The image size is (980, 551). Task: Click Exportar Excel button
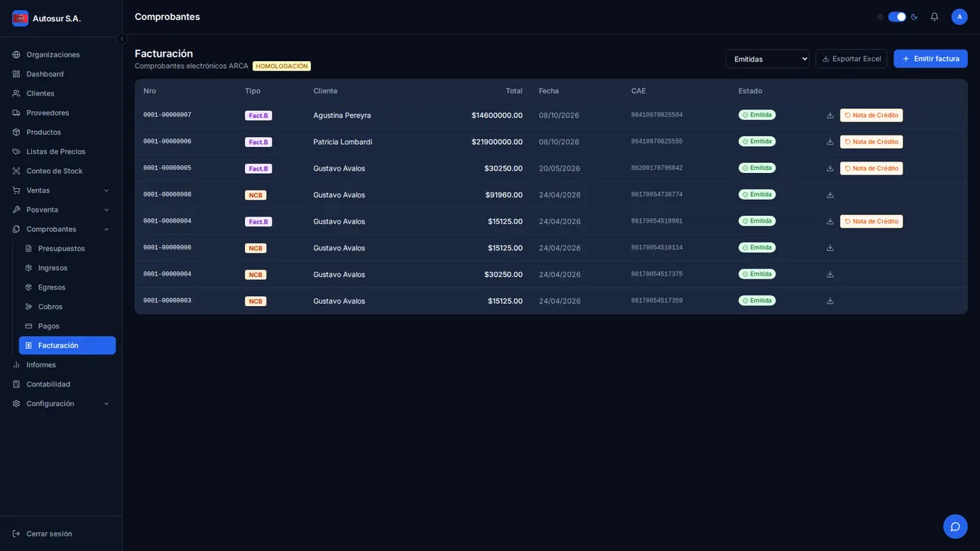(x=851, y=59)
